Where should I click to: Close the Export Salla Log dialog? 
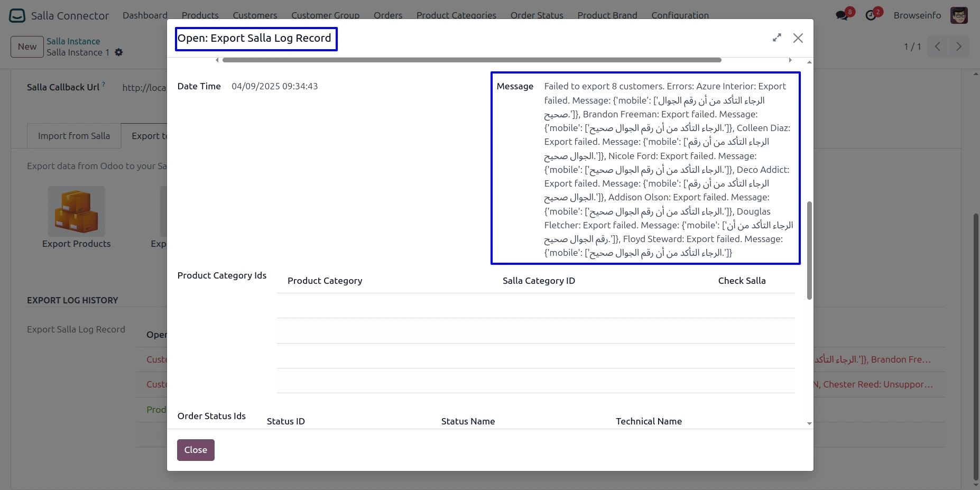click(798, 38)
